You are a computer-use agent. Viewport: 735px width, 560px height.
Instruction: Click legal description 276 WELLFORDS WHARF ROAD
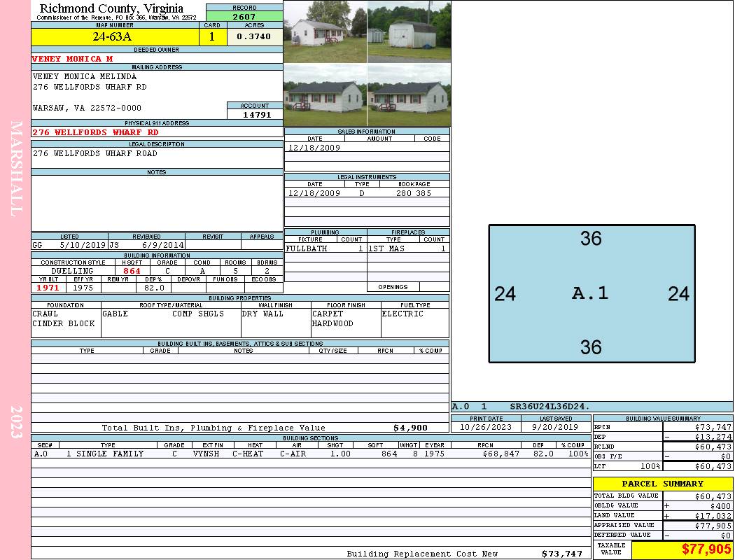click(94, 153)
